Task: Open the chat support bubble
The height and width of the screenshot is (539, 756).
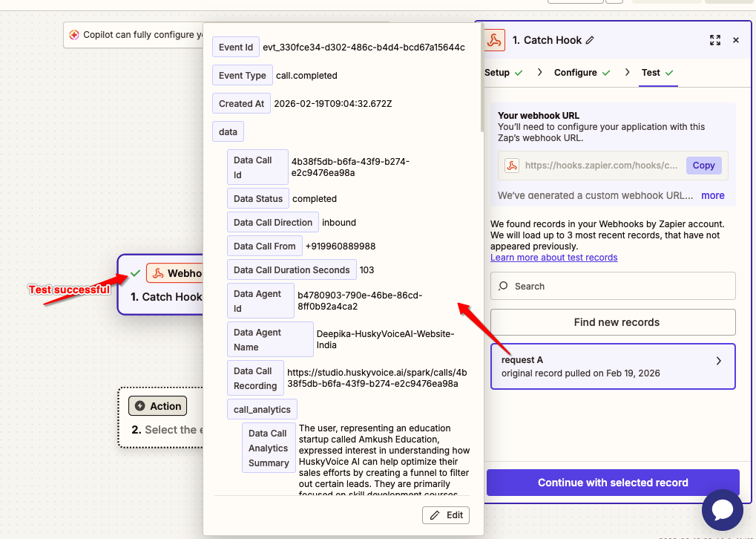Action: click(x=722, y=510)
